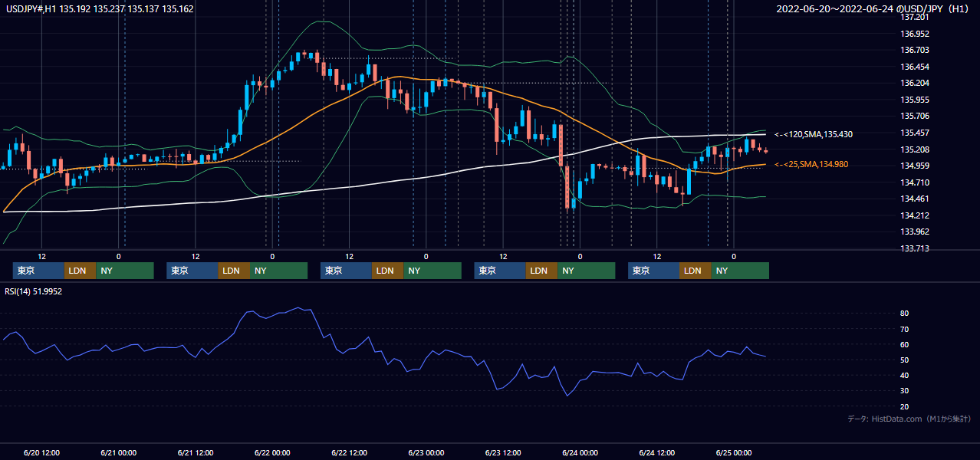980x460 pixels.
Task: Click price axis label 134.710
Action: 916,182
